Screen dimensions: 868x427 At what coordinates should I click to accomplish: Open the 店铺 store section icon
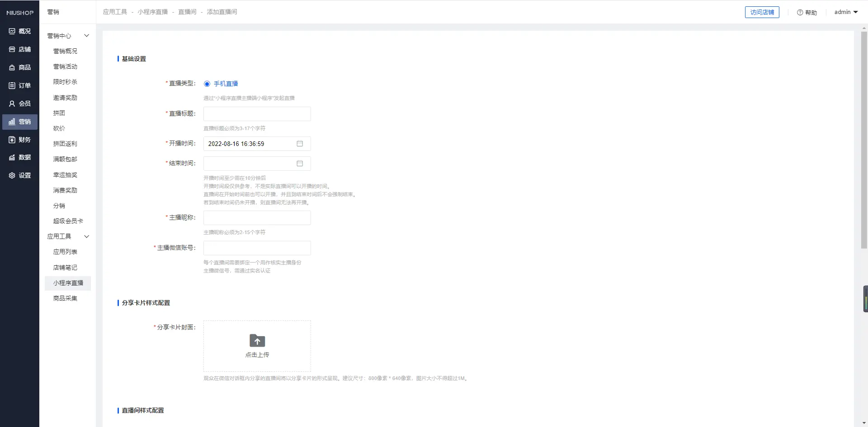(12, 49)
